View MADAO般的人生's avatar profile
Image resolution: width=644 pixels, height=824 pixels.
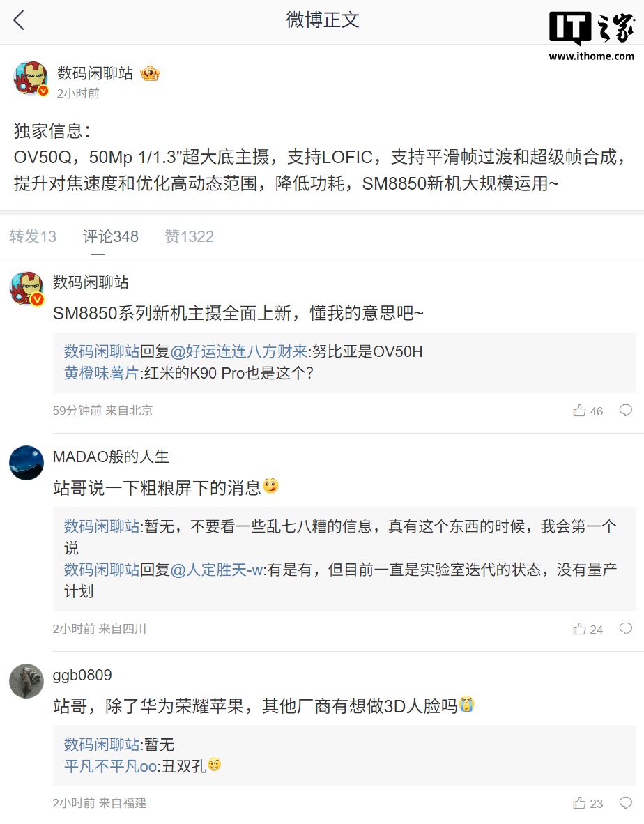(26, 463)
